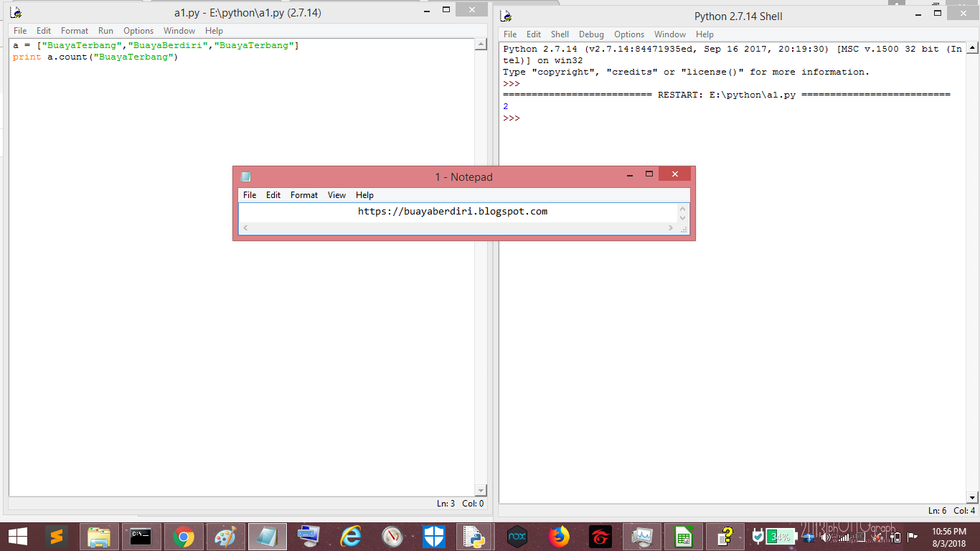Launch Firefox from the taskbar
Screen dimensions: 980x551
pyautogui.click(x=559, y=536)
